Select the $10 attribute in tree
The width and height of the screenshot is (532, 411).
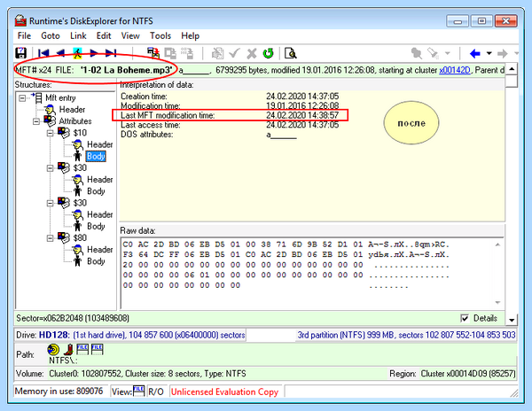(x=80, y=133)
